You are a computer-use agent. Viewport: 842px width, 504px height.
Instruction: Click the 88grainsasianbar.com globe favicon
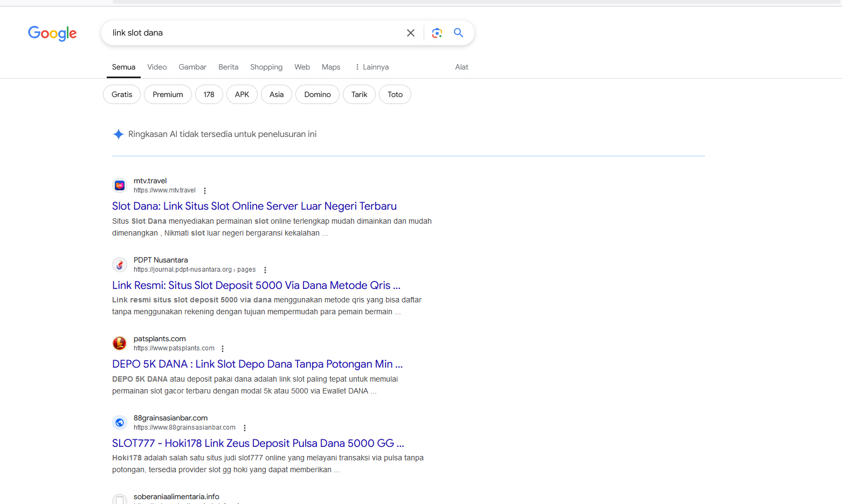[x=120, y=423]
